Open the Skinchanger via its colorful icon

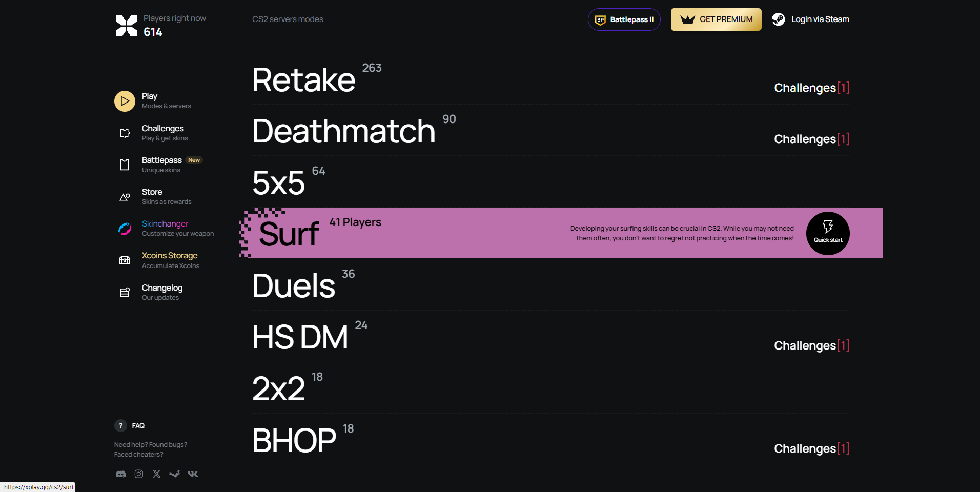pyautogui.click(x=125, y=229)
